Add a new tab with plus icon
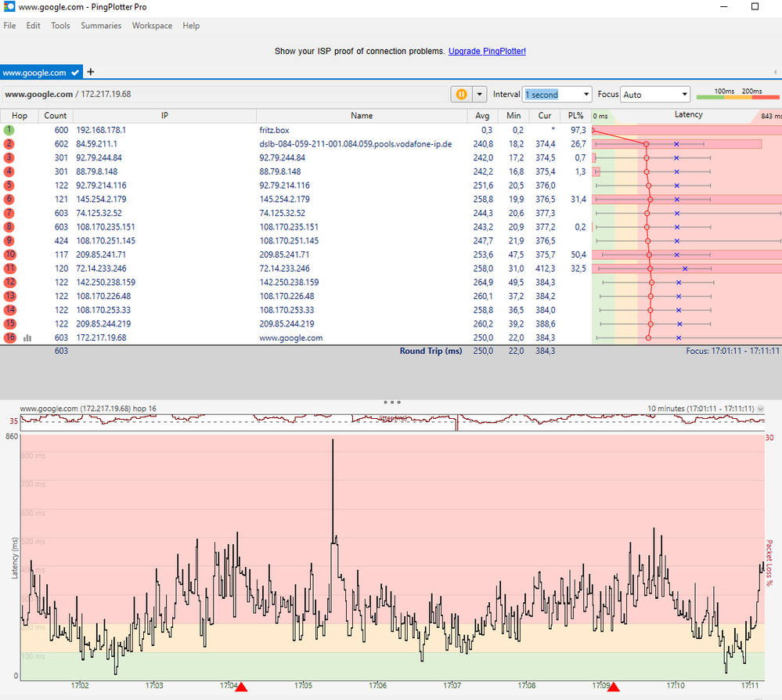782x700 pixels. coord(90,72)
